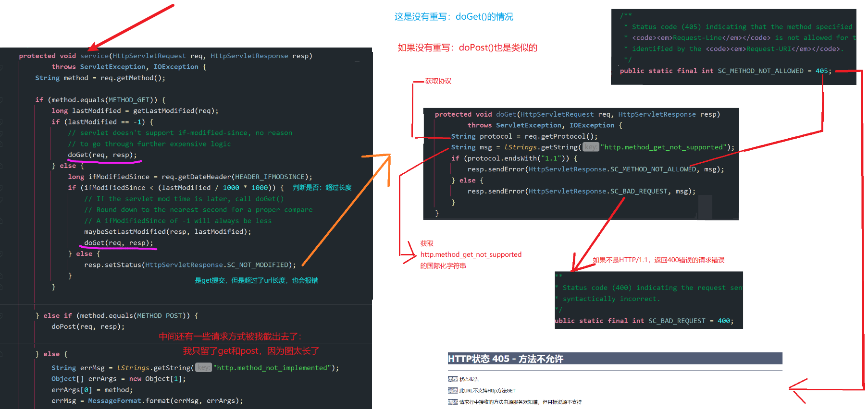Click the "描述" label on the error page
868x409 pixels.
point(453,402)
